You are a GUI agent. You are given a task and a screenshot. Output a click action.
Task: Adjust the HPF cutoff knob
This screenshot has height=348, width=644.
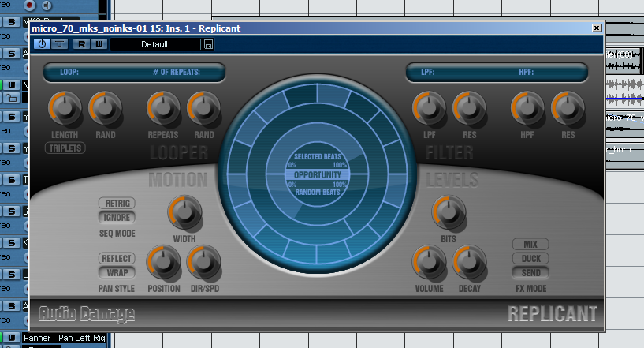527,108
